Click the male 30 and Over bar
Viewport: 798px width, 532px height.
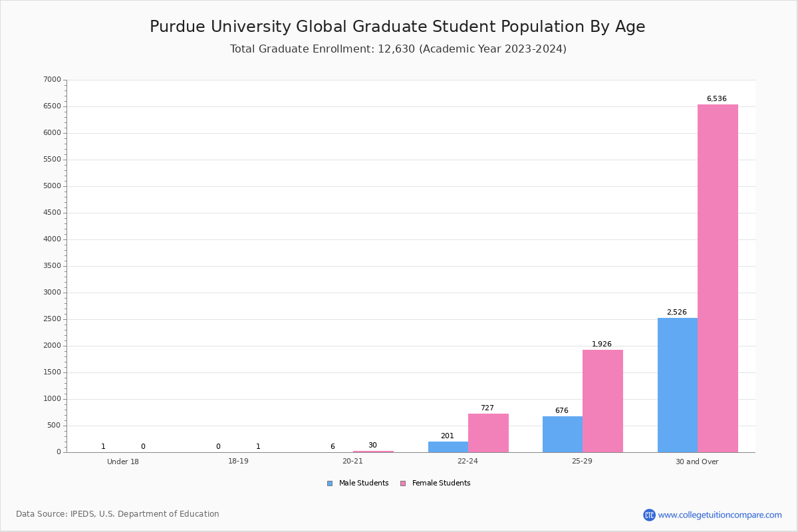click(677, 385)
